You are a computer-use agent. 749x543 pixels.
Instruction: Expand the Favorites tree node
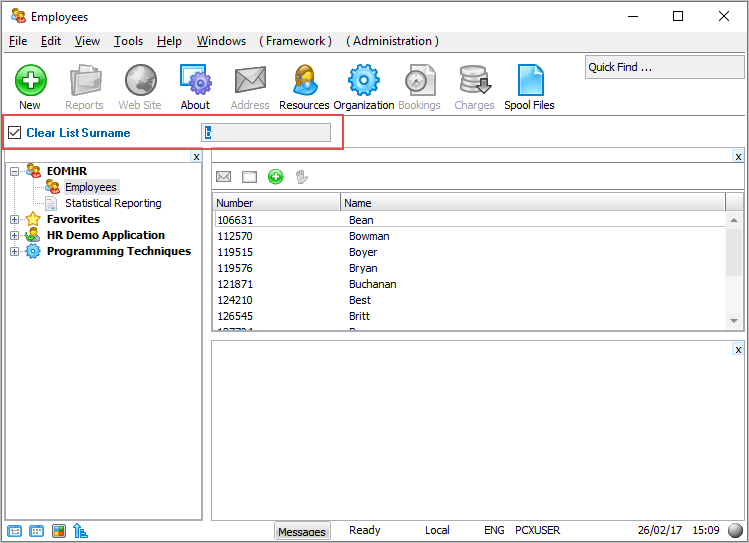pyautogui.click(x=15, y=219)
